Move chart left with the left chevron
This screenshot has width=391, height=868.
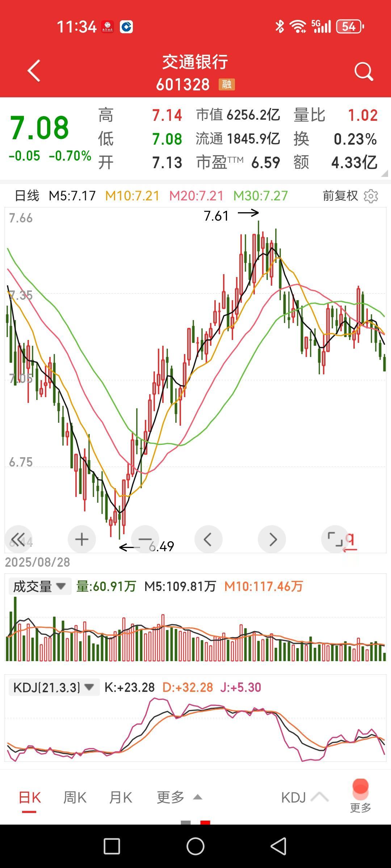(x=209, y=539)
